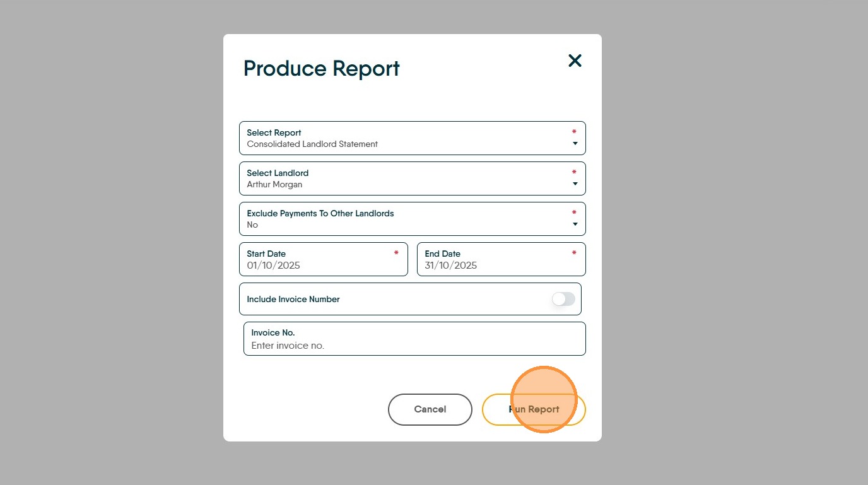
Task: Open the Select Landlord dropdown
Action: pos(413,178)
